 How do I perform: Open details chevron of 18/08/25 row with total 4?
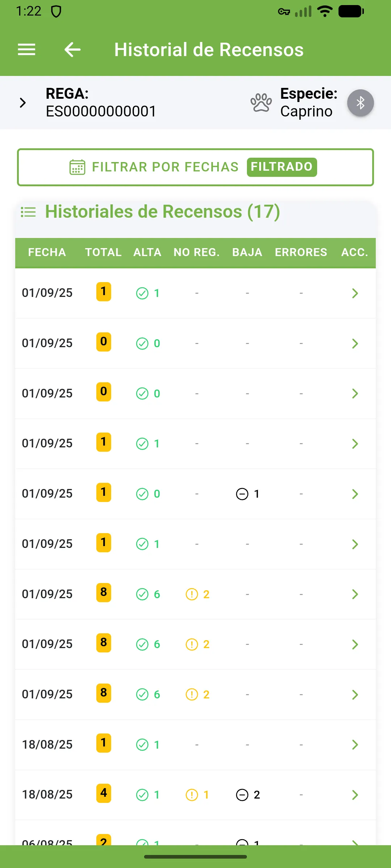tap(355, 795)
